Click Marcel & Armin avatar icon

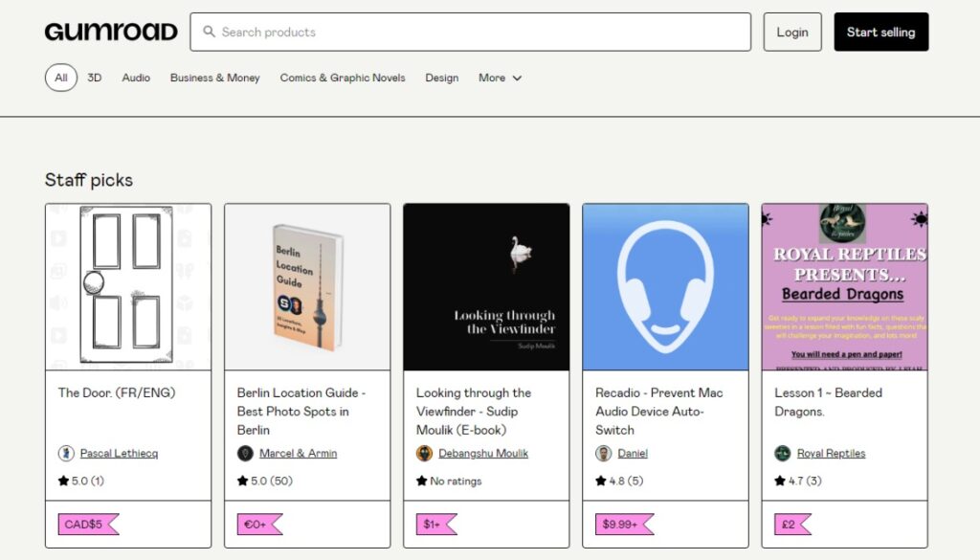tap(245, 453)
